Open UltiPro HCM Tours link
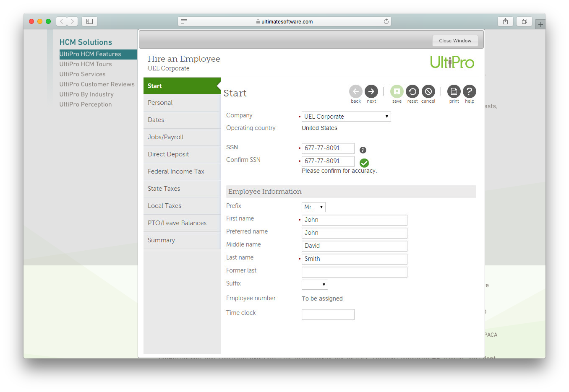This screenshot has width=569, height=392. [x=86, y=64]
